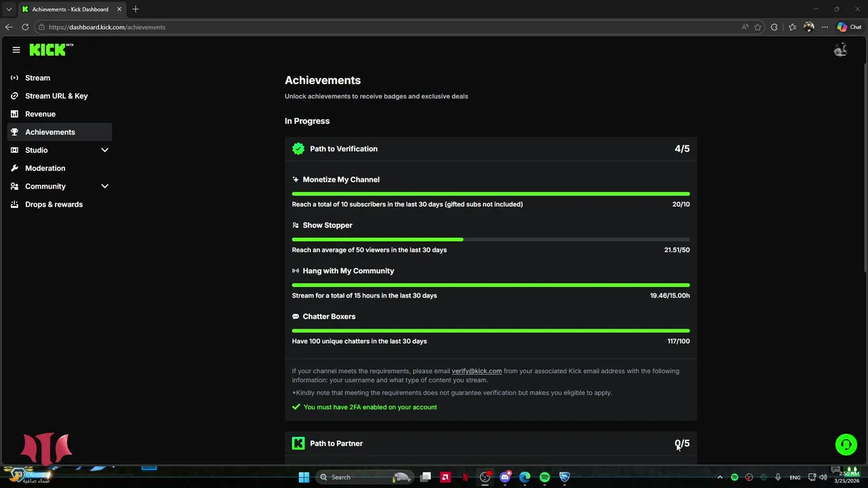Click the Drops & rewards gift icon
Image resolution: width=868 pixels, height=488 pixels.
[14, 205]
